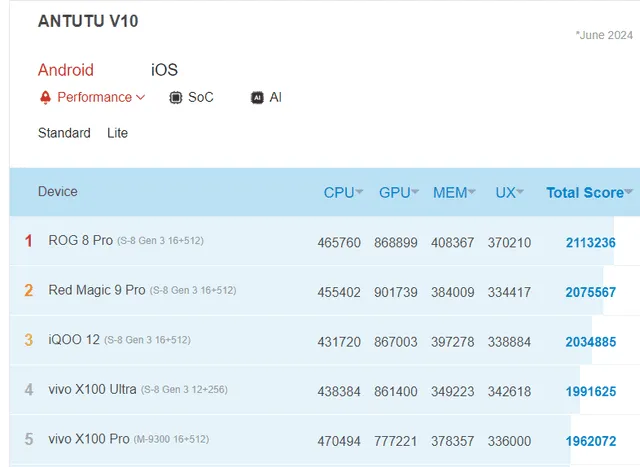Click iQOO 12 GPU score 867003
Viewport: 640px width, 467px height.
(396, 342)
